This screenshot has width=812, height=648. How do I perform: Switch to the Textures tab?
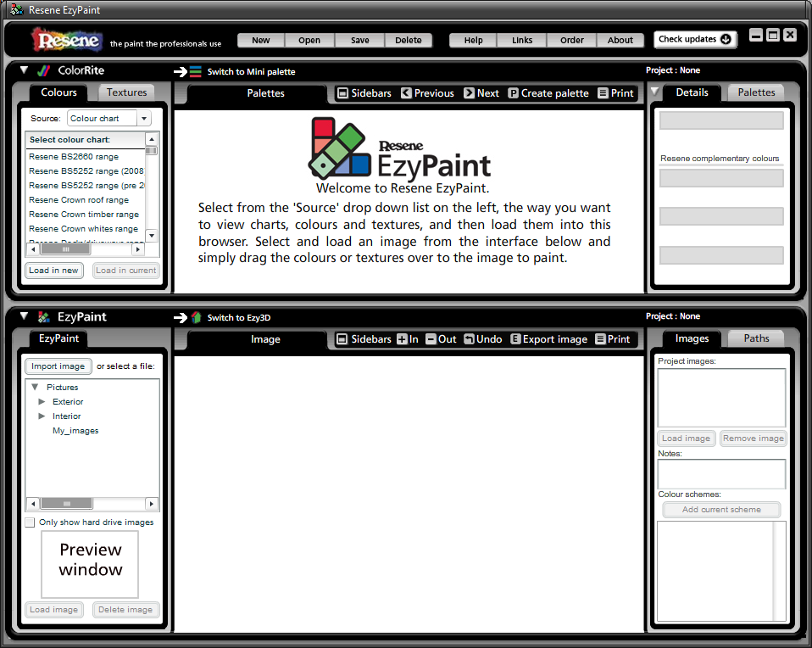tap(127, 92)
